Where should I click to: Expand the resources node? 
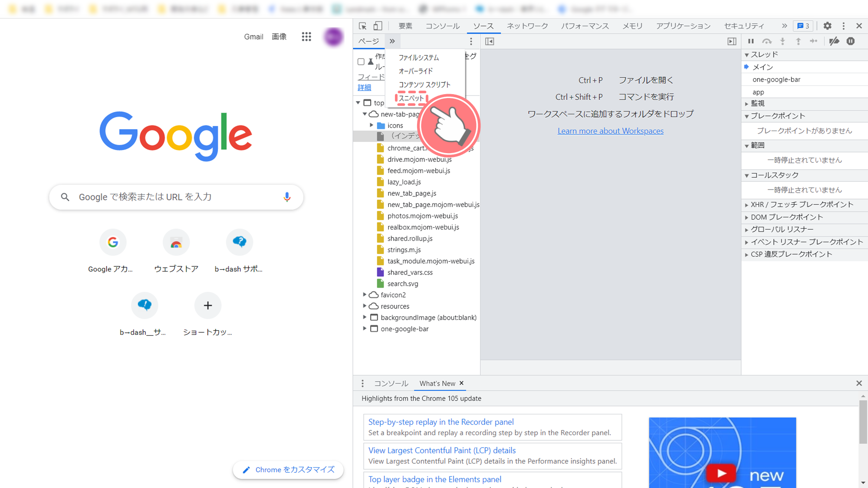pos(365,306)
